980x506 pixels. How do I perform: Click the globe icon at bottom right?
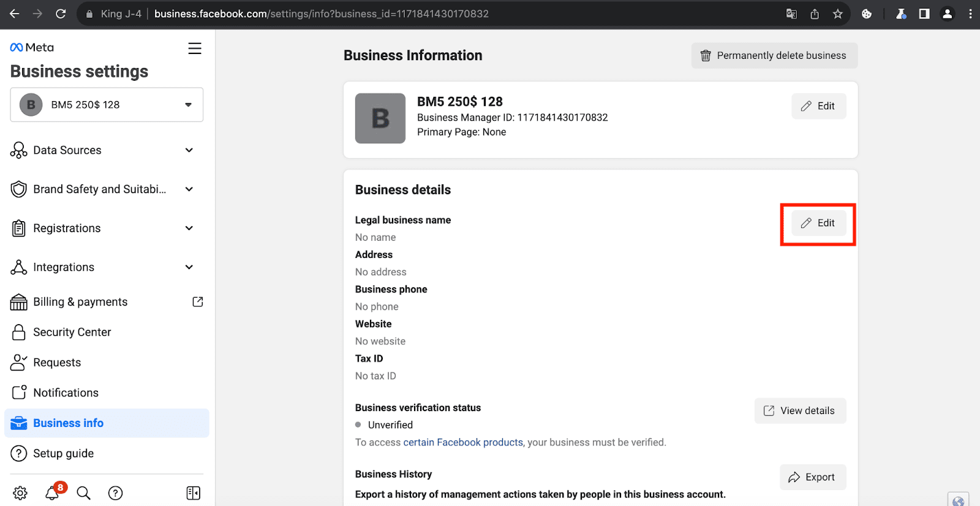pos(959,500)
